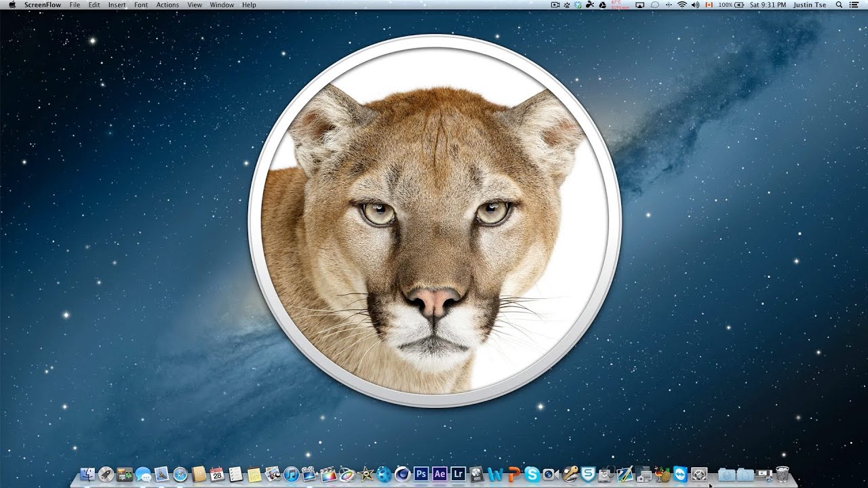Open Final Cut Pro clapperboard icon
This screenshot has width=868, height=488.
328,474
